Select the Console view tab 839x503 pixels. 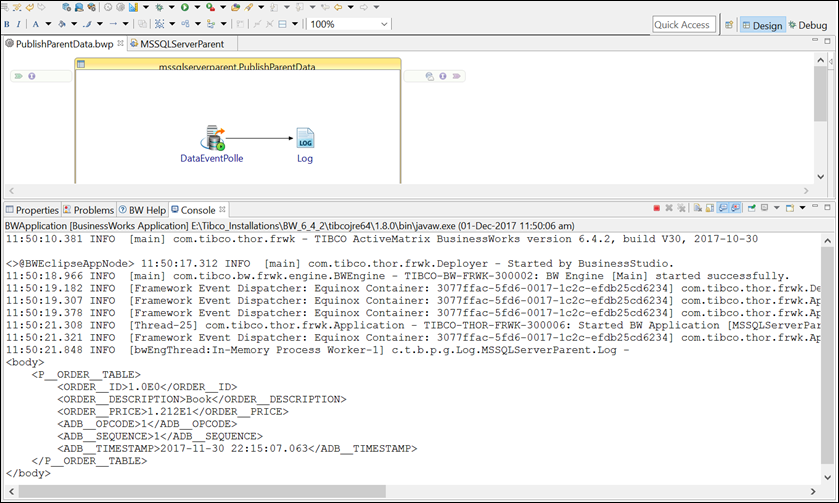(x=198, y=210)
